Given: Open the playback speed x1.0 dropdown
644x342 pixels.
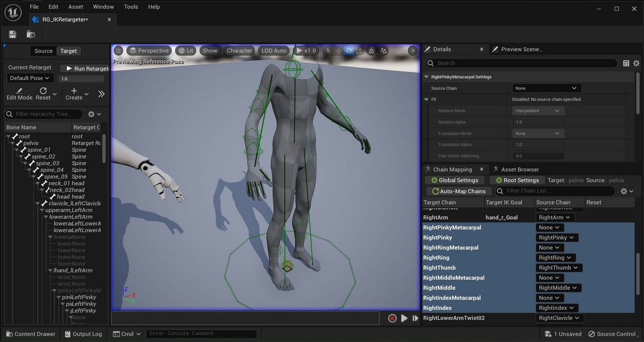Looking at the screenshot, I should (306, 51).
